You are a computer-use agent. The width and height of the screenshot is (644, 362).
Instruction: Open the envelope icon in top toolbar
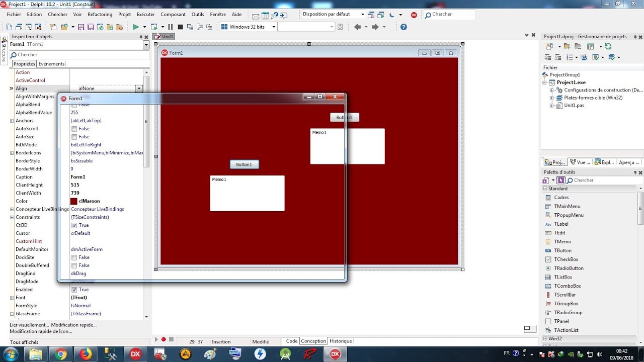tap(256, 16)
